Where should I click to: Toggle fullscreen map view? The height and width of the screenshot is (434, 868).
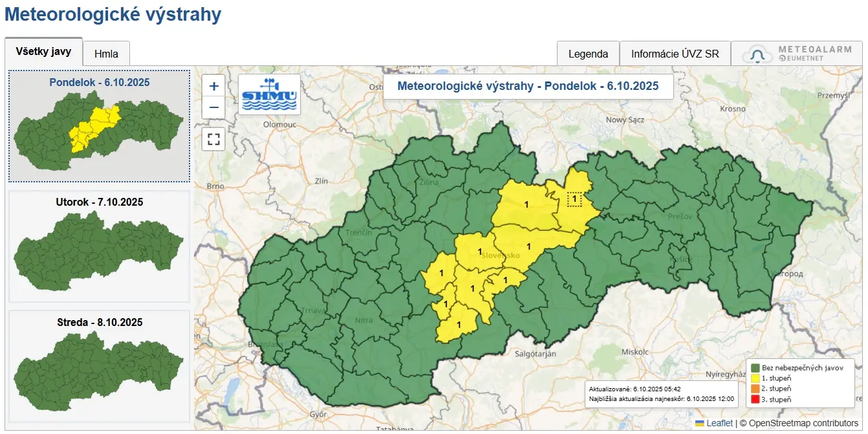point(213,139)
